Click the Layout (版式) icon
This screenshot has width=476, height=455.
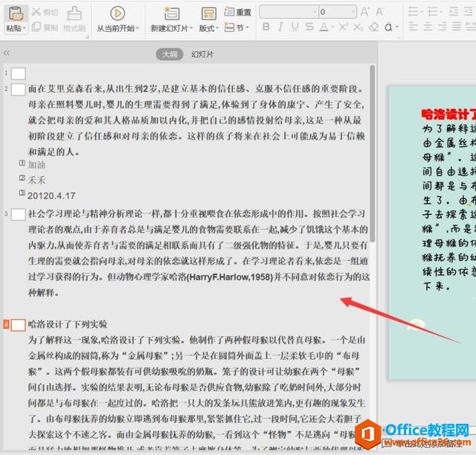[x=209, y=13]
